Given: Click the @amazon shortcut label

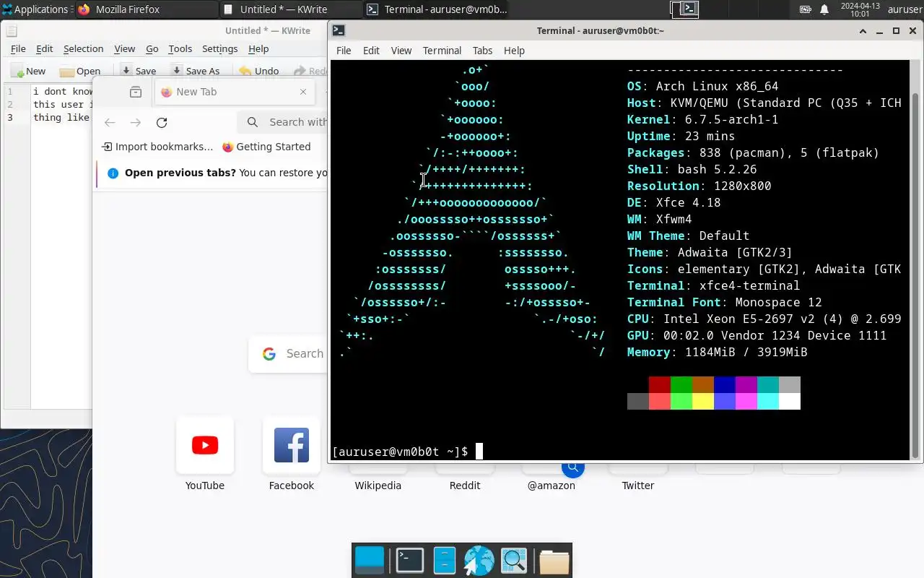Looking at the screenshot, I should (552, 486).
